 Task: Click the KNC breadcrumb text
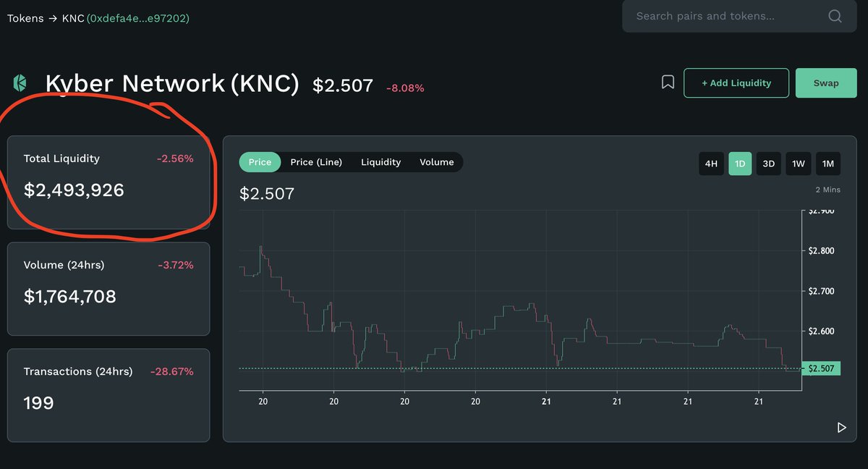point(73,18)
